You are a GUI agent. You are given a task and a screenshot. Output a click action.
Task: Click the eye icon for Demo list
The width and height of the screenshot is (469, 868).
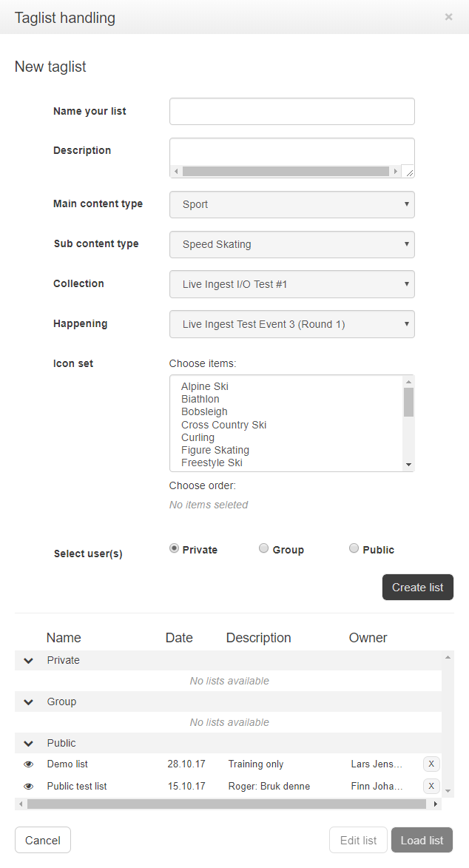pyautogui.click(x=29, y=764)
